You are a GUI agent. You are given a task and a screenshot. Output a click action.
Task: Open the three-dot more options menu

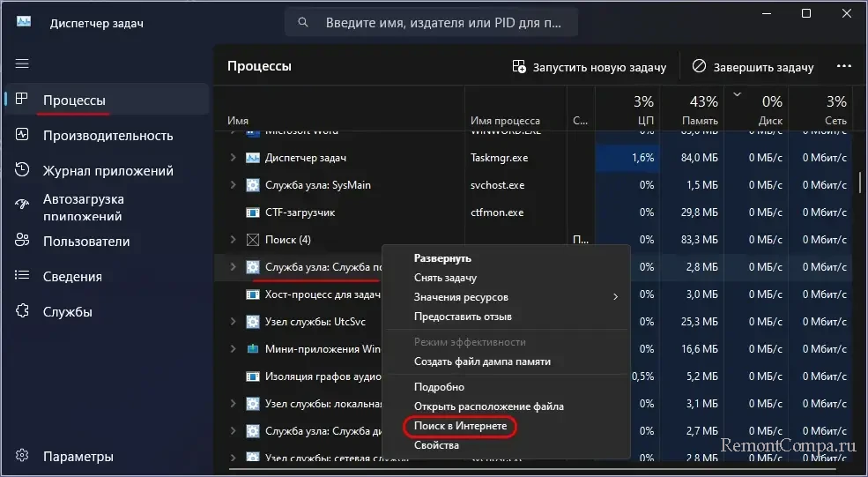(843, 67)
